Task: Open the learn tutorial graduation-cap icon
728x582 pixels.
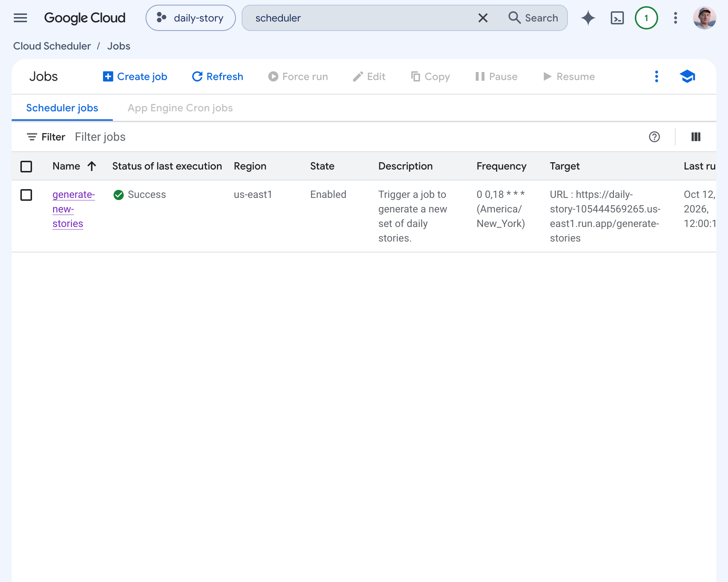Action: click(x=687, y=76)
